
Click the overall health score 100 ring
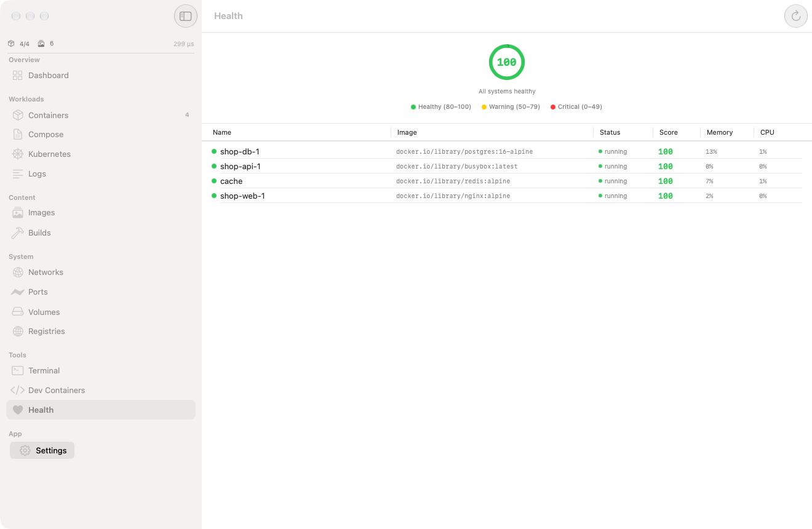click(x=507, y=62)
